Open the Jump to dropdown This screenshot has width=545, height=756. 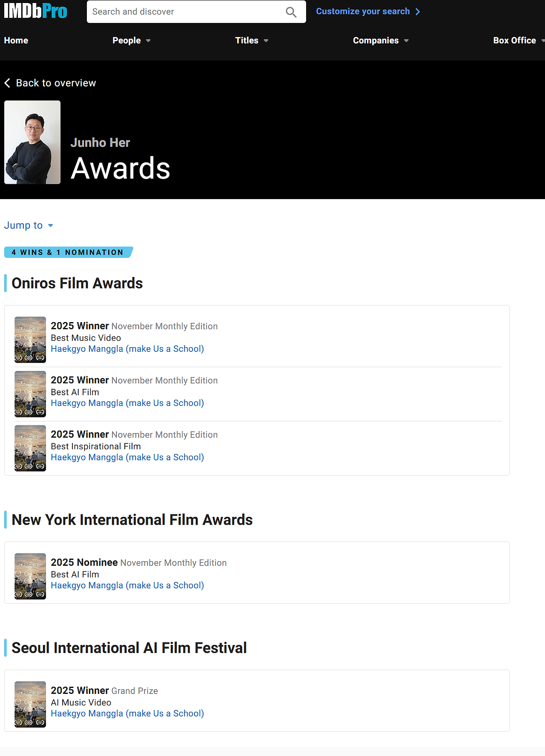(x=29, y=225)
